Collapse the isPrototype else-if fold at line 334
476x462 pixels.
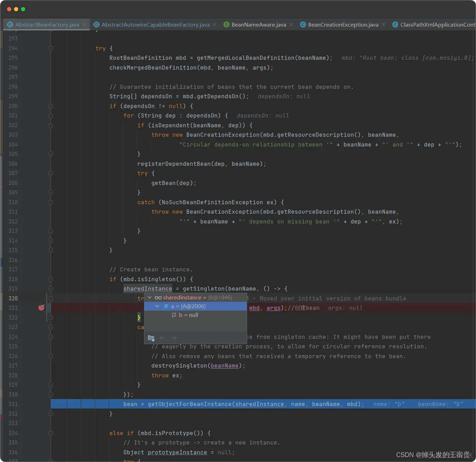(51, 433)
